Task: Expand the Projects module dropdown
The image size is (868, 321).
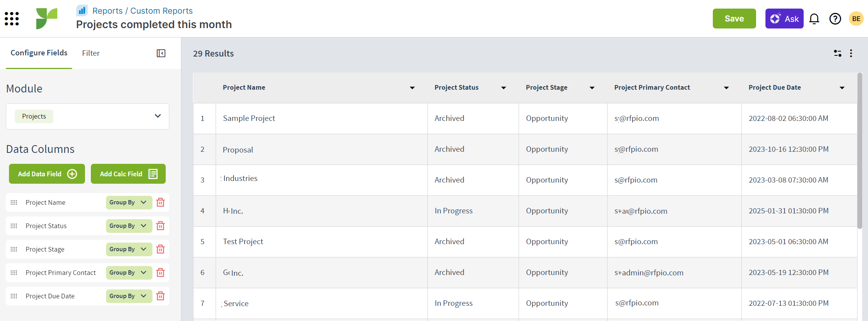Action: [158, 116]
